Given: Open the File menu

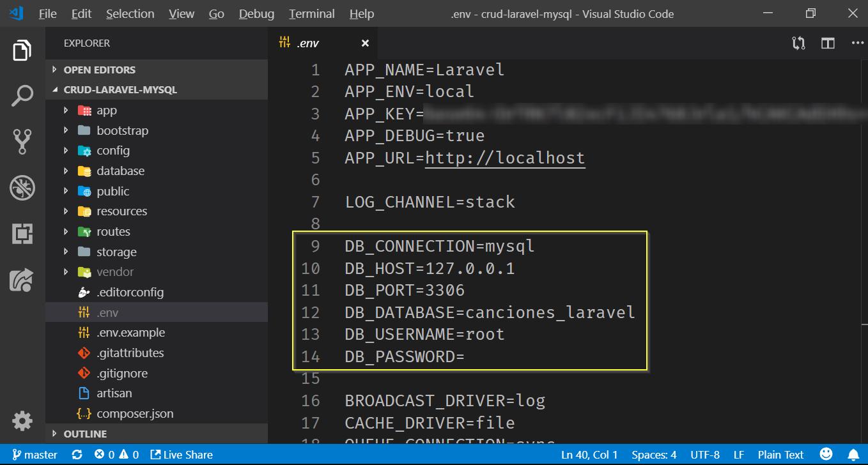Looking at the screenshot, I should point(48,13).
